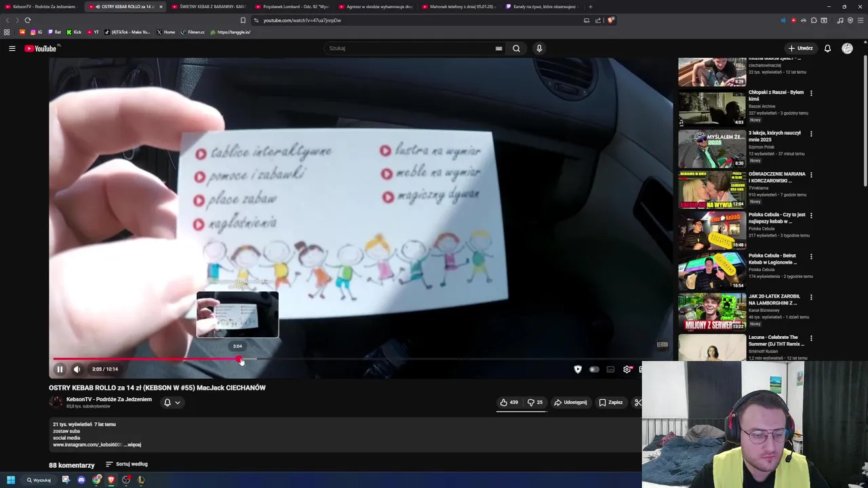Click the KebsonTV channel avatar
The image size is (868, 488).
56,402
